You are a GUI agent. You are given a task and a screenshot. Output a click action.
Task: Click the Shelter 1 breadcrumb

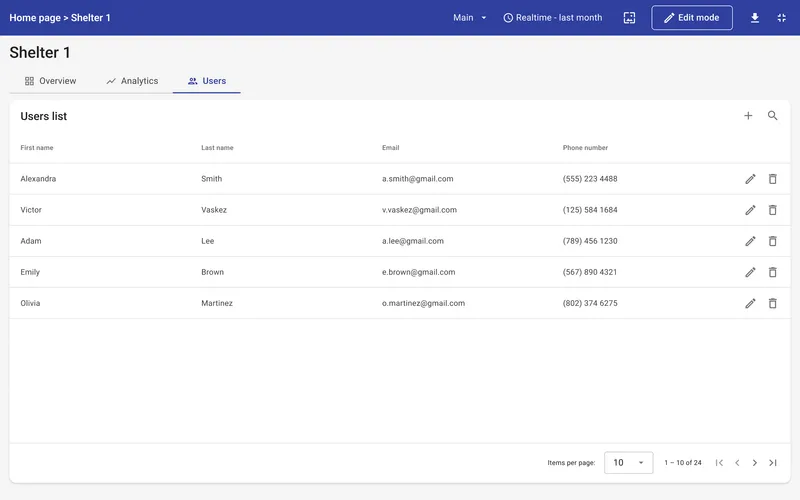90,18
